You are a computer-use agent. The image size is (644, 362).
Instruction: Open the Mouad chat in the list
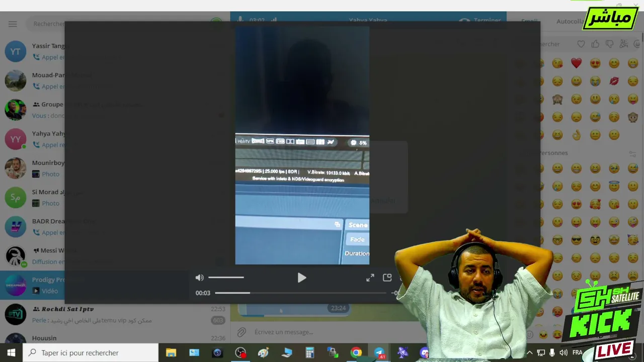115,80
